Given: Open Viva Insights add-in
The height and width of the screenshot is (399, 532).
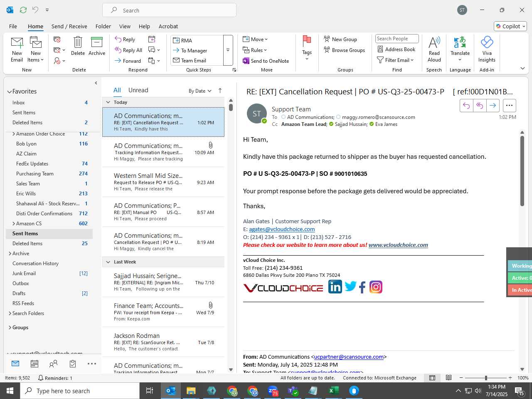Looking at the screenshot, I should pos(487,49).
